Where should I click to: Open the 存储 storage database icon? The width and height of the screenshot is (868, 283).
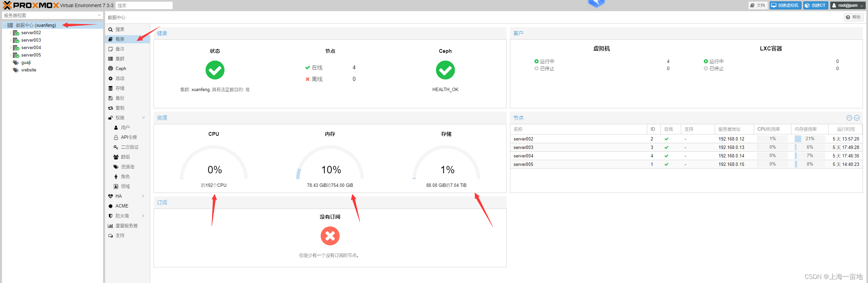(x=111, y=88)
